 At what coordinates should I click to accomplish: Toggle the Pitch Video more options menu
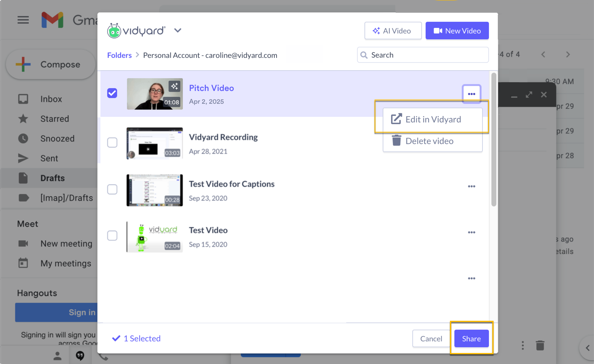coord(472,94)
